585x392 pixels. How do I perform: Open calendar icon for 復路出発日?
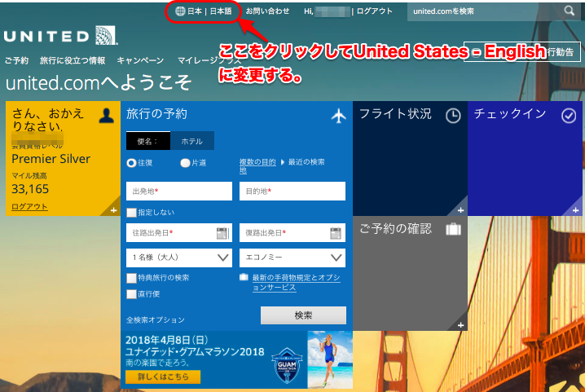click(336, 233)
